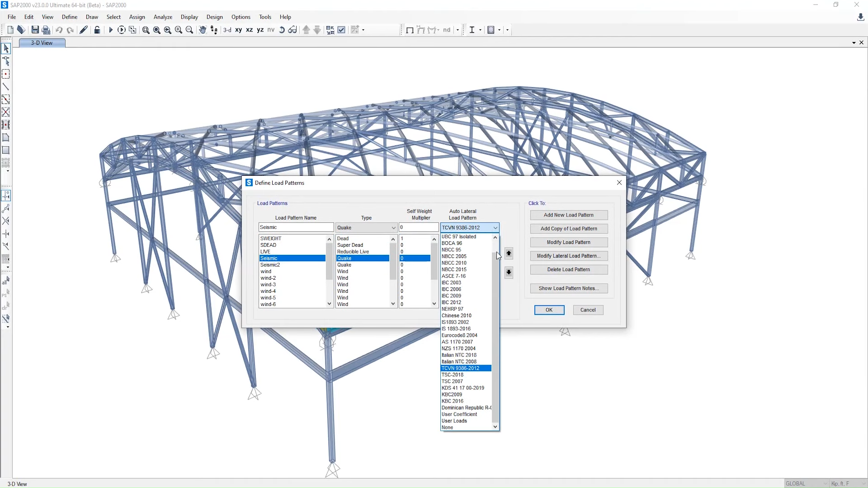The width and height of the screenshot is (868, 488).
Task: Click the Load Pattern Name input field
Action: tap(296, 227)
